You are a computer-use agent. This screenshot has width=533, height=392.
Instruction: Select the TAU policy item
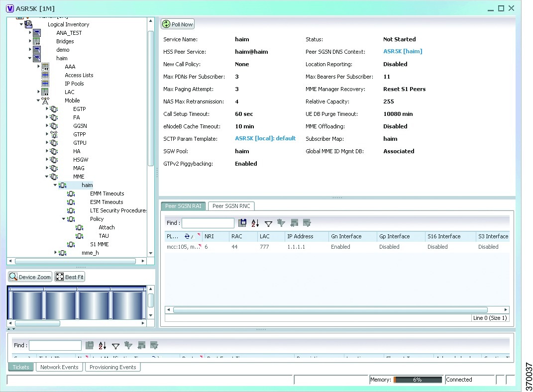[x=104, y=236]
